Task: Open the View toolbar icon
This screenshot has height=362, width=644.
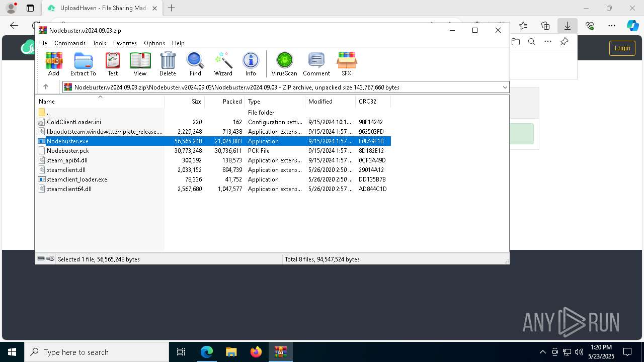Action: (x=140, y=64)
